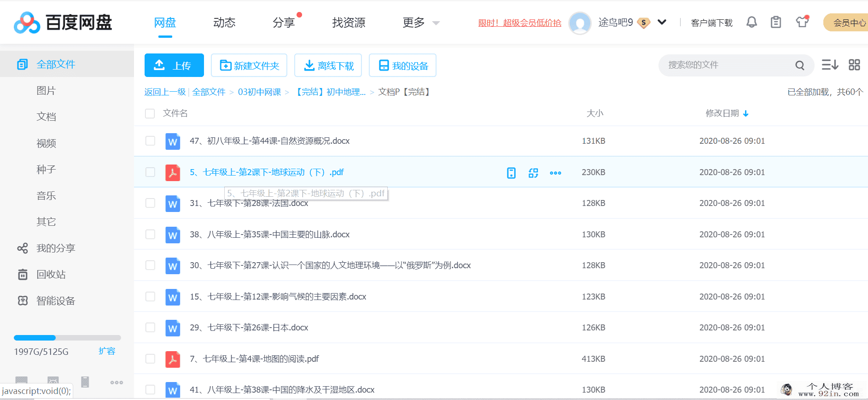Click the Baidu Netdisk logo
Screen dimensions: 868x400
point(63,23)
